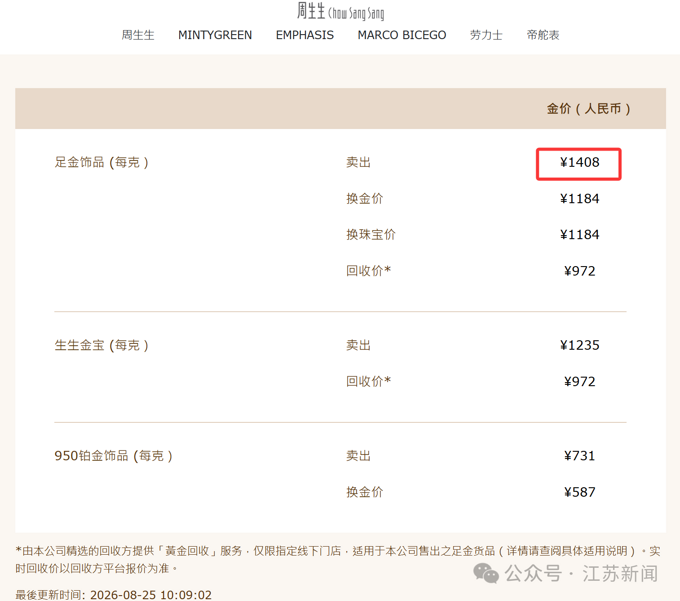680x601 pixels.
Task: Go to the 帝舵表 tab
Action: click(x=543, y=35)
